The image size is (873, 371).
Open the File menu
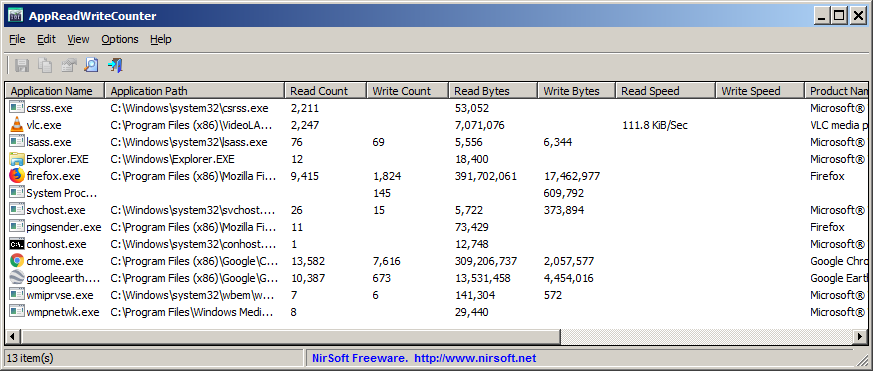coord(17,39)
